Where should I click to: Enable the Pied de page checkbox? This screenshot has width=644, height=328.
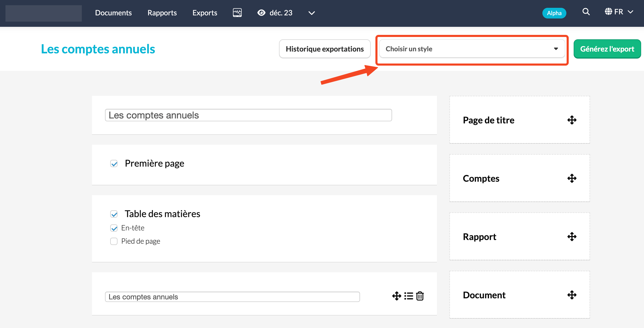click(x=114, y=241)
